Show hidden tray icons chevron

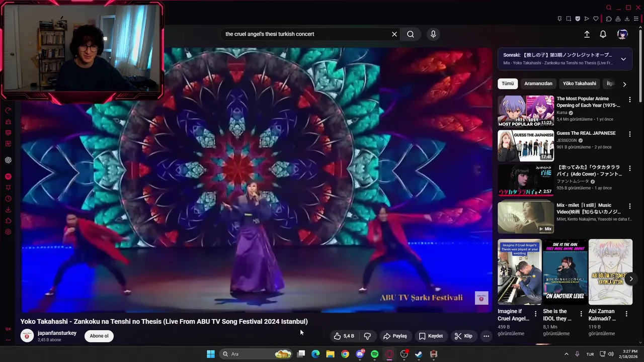point(566,354)
